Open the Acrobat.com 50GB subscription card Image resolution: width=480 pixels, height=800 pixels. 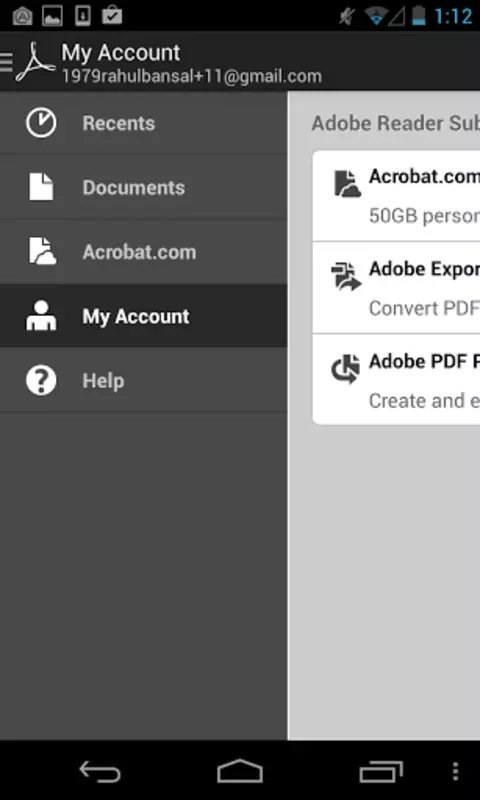[396, 196]
